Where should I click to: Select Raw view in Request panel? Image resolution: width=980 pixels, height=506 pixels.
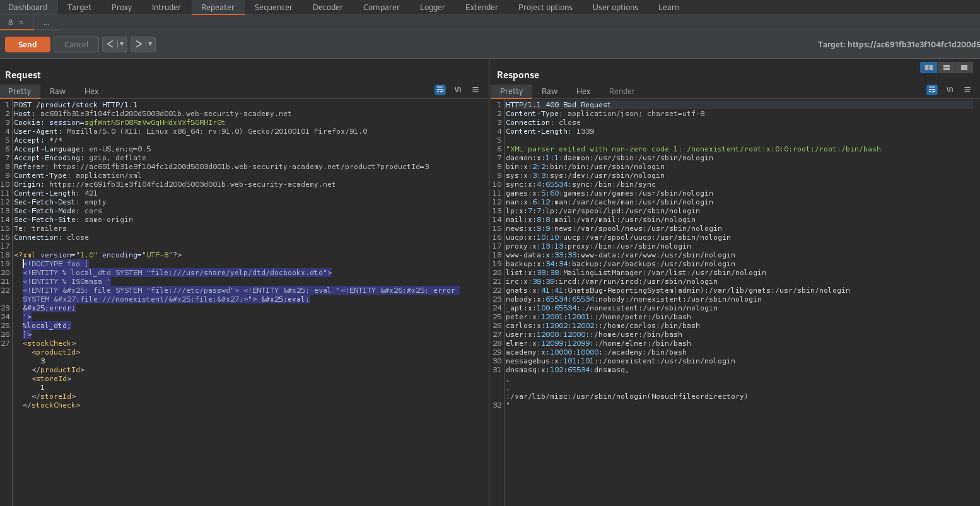[x=57, y=91]
